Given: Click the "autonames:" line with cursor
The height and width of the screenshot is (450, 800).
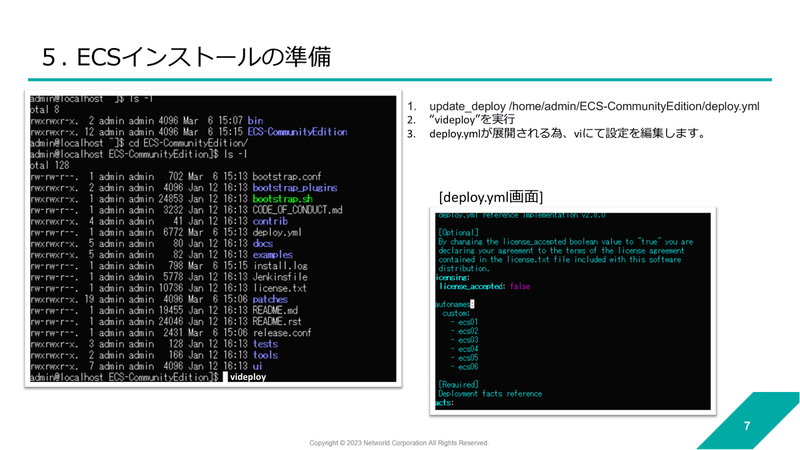Looking at the screenshot, I should 455,305.
